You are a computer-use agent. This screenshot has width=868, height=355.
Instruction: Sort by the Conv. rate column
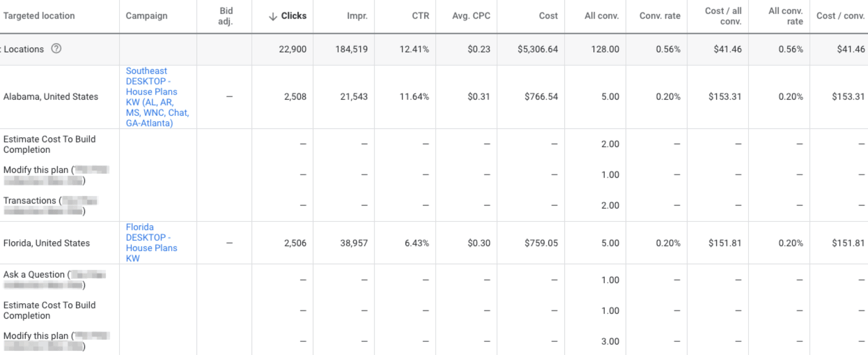(x=659, y=16)
